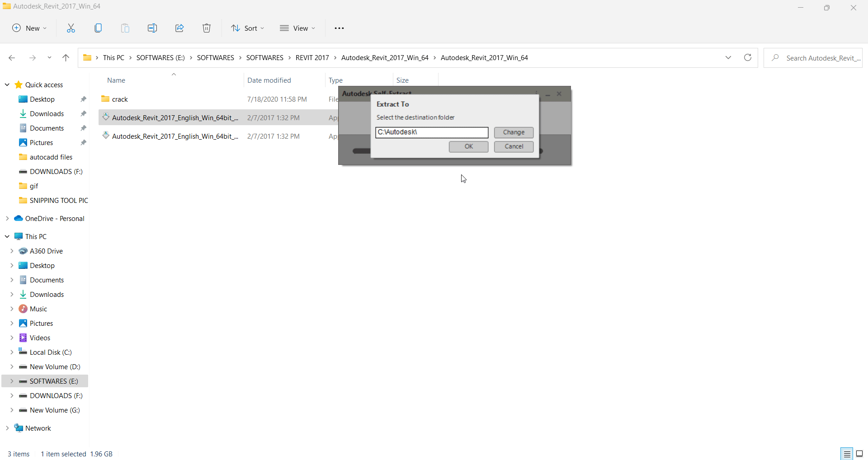Switch to large thumbnails view icon
868x460 pixels.
pos(859,454)
